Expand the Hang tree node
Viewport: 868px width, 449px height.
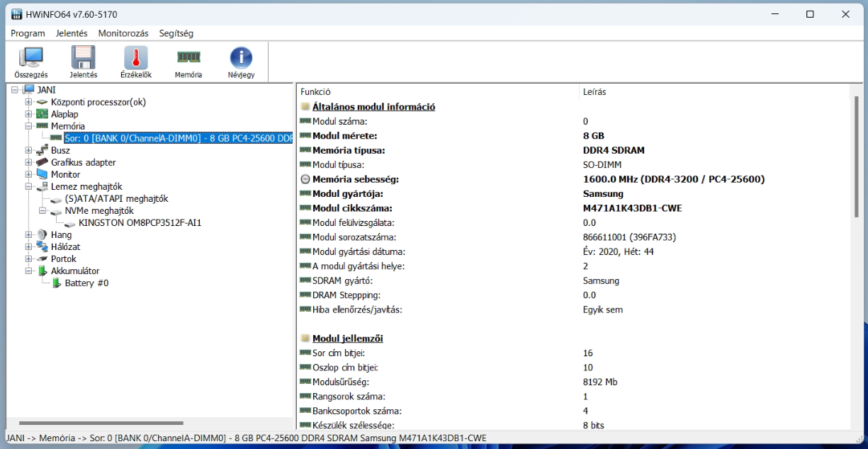coord(29,234)
